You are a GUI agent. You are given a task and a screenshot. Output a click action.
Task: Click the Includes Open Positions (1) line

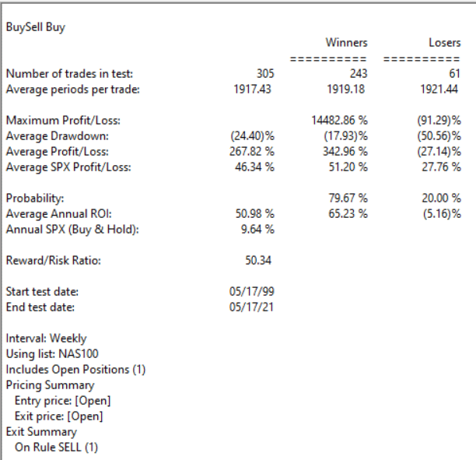click(75, 370)
